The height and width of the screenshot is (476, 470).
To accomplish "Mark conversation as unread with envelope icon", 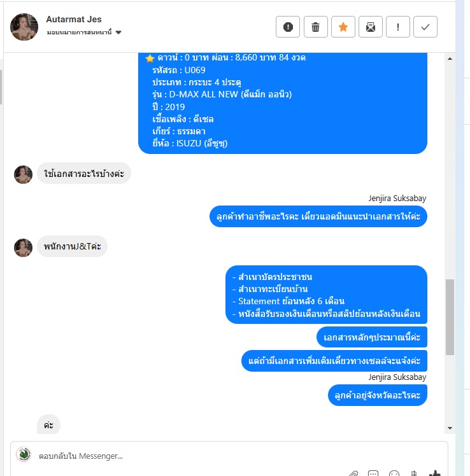I will point(371,27).
